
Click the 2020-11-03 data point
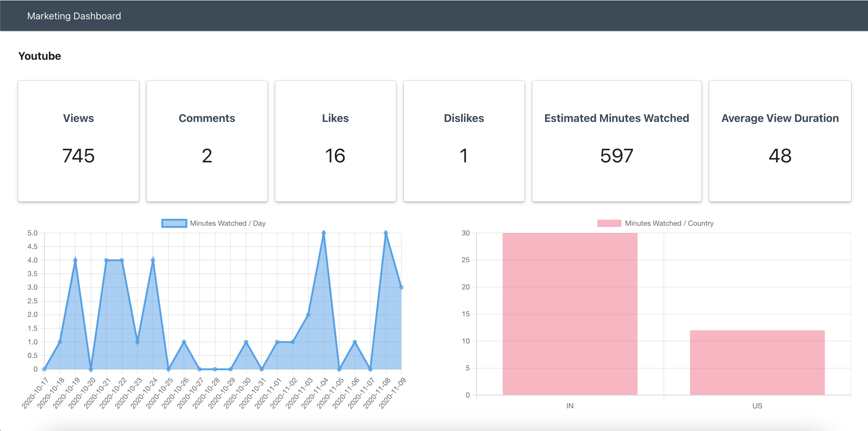[x=308, y=315]
